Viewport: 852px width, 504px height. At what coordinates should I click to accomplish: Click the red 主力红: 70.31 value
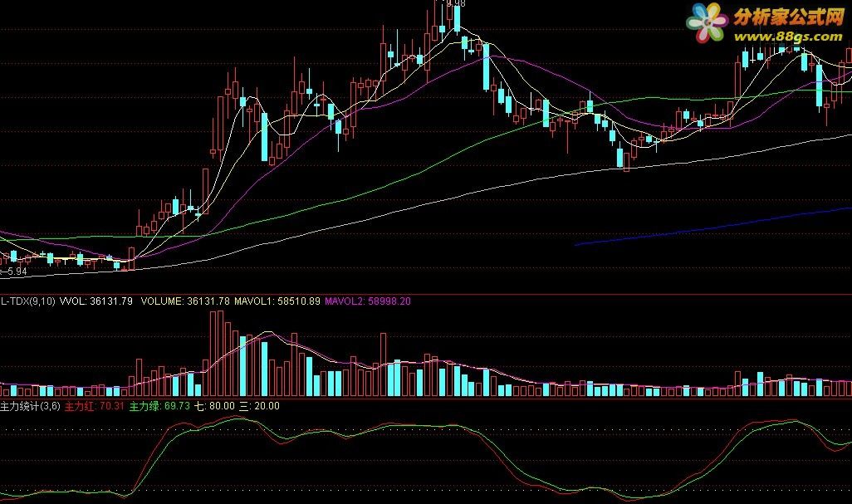[95, 406]
